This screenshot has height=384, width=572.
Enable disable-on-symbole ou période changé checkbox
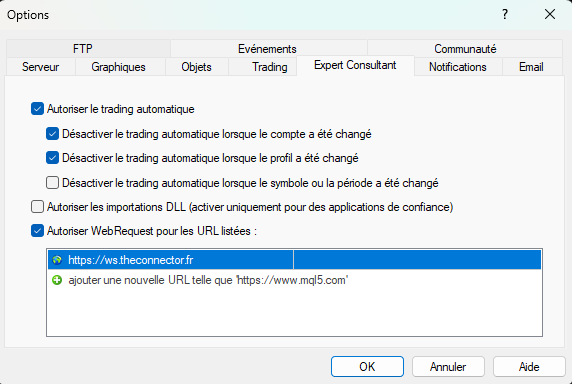point(52,183)
